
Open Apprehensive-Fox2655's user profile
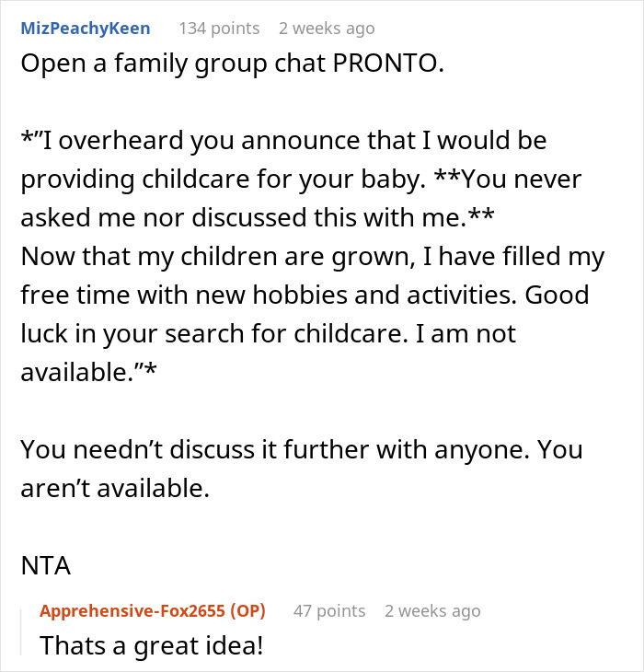pyautogui.click(x=132, y=611)
